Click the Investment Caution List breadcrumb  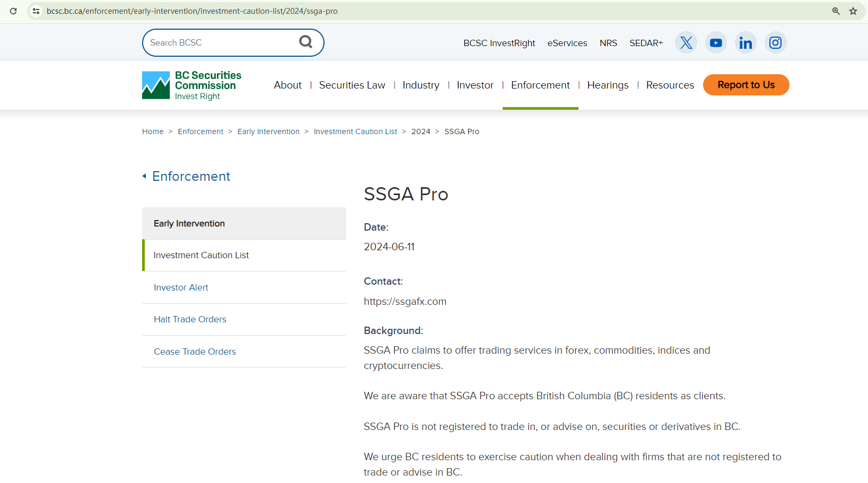(x=355, y=131)
